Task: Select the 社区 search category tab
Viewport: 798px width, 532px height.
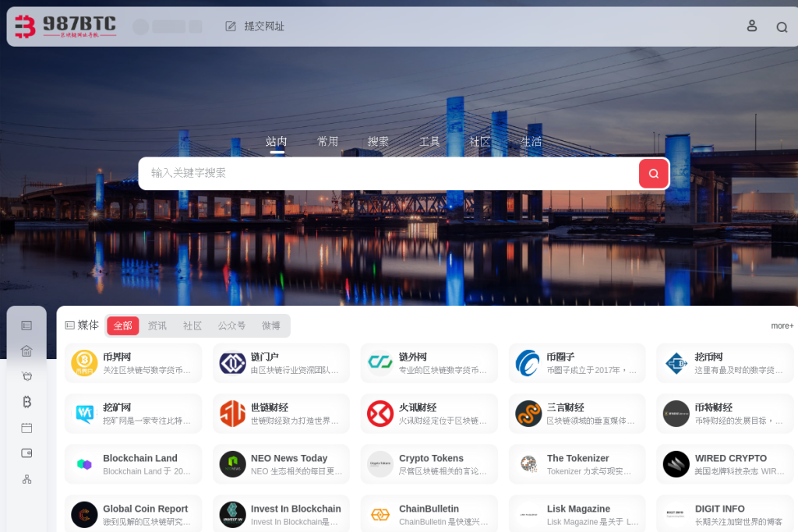Action: [x=480, y=142]
